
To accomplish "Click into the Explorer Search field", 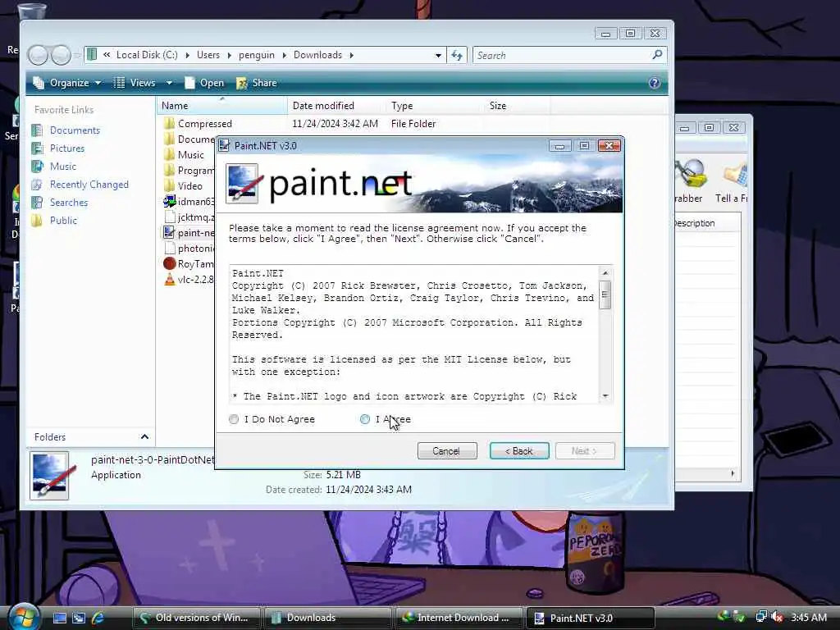I will pyautogui.click(x=563, y=55).
